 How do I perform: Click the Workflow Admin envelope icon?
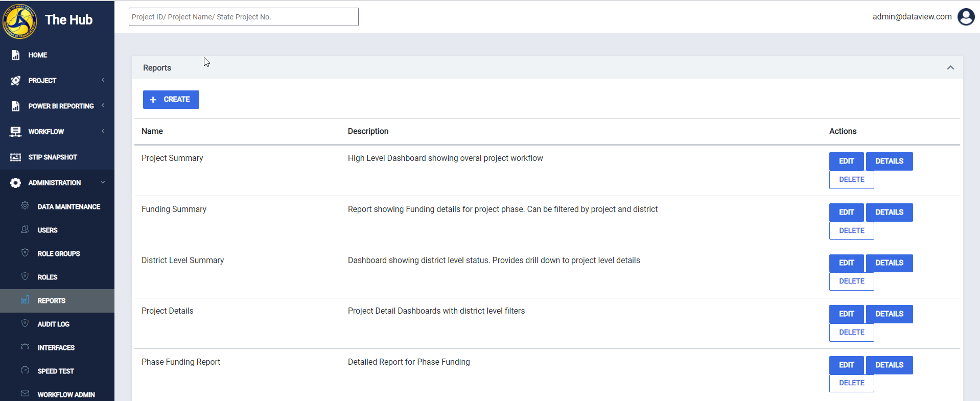coord(25,394)
